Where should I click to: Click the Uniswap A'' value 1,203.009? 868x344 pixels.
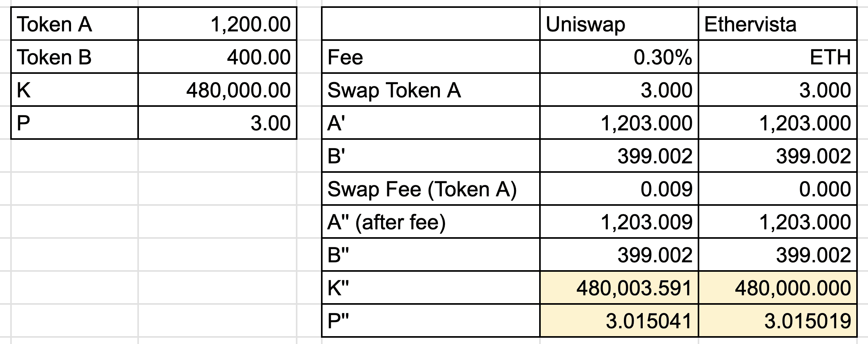(x=619, y=222)
